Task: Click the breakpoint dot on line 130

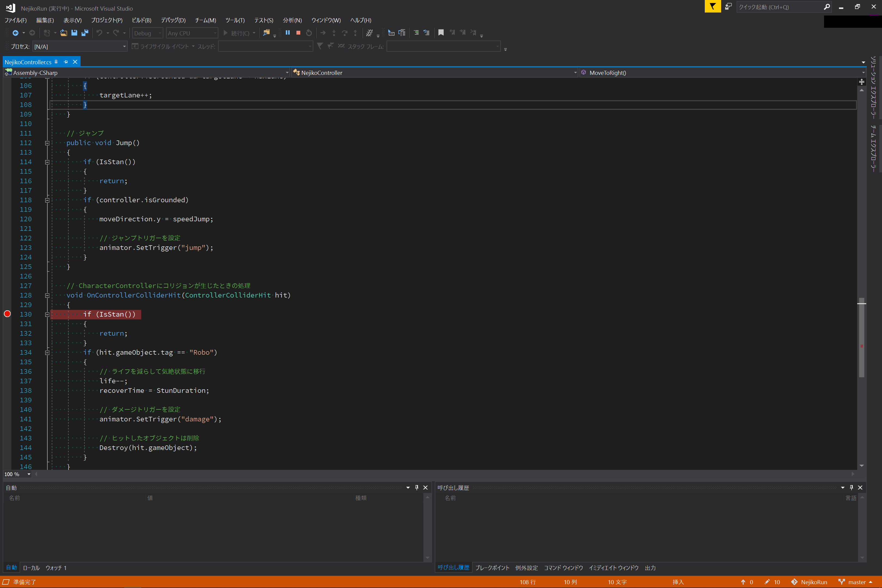Action: 7,314
